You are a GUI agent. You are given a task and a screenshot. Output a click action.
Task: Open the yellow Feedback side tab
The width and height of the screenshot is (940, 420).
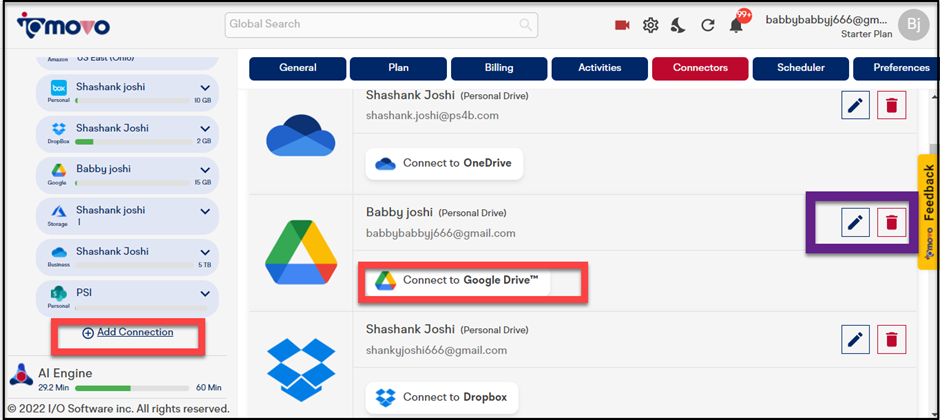click(927, 212)
